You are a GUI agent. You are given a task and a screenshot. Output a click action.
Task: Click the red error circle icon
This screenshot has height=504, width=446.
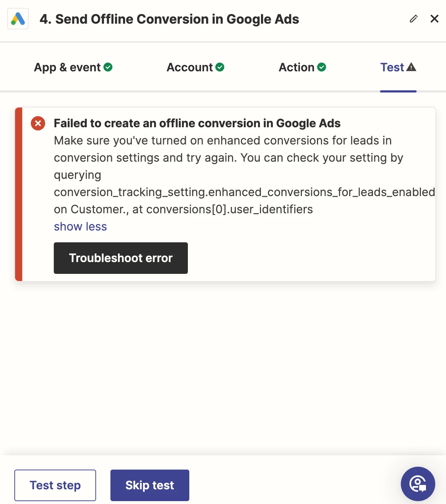pos(38,123)
